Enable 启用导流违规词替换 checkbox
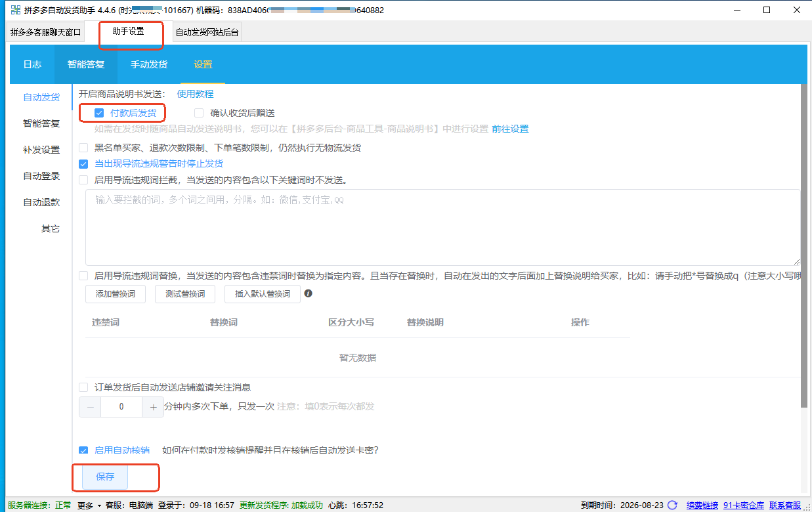The height and width of the screenshot is (512, 812). pos(83,276)
